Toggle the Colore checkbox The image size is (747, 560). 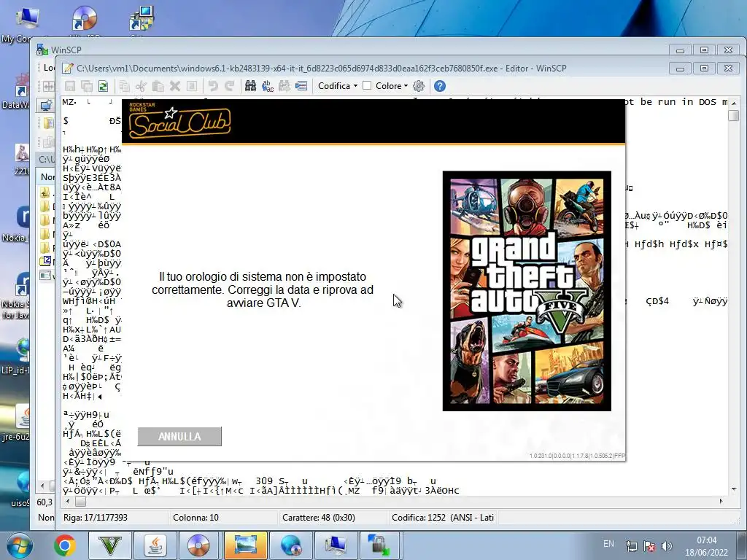coord(367,86)
